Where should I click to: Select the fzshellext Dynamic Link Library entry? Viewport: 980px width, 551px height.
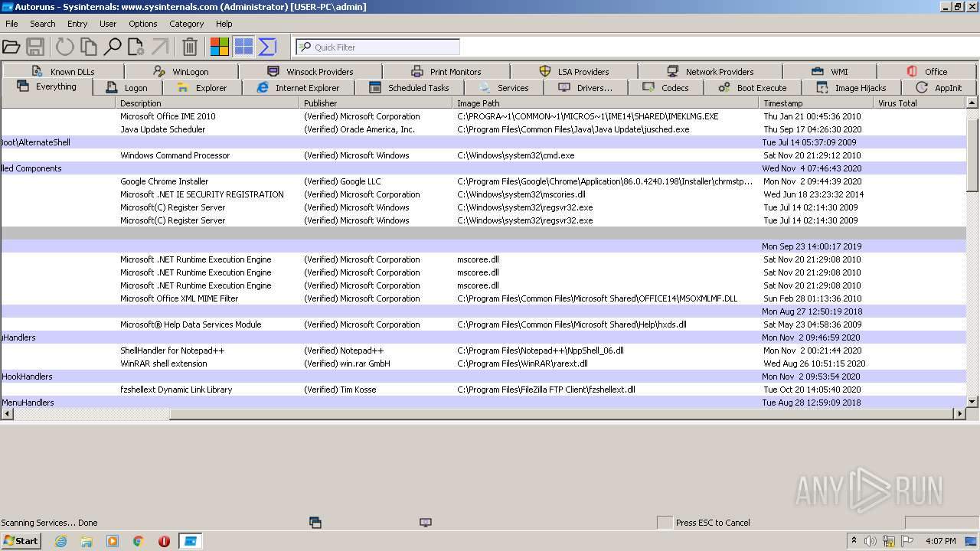coord(483,390)
